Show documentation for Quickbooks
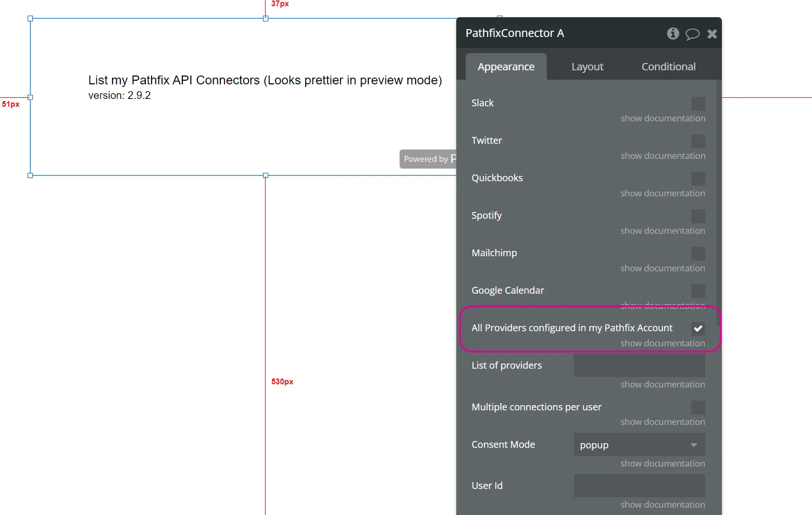This screenshot has height=515, width=812. pyautogui.click(x=663, y=193)
